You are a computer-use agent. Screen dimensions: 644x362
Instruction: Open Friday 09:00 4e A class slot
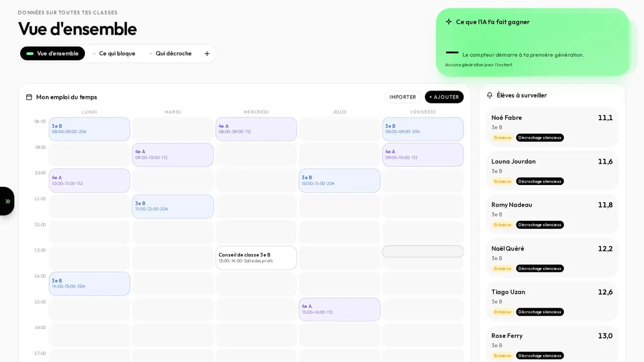coord(423,155)
